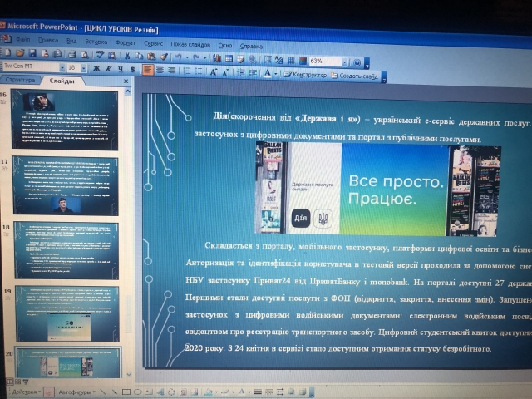Open the Формат menu
This screenshot has height=399, width=532.
(126, 42)
